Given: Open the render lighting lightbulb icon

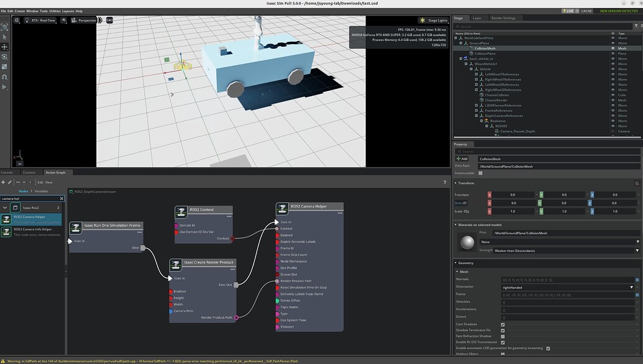Looking at the screenshot, I should [x=27, y=20].
